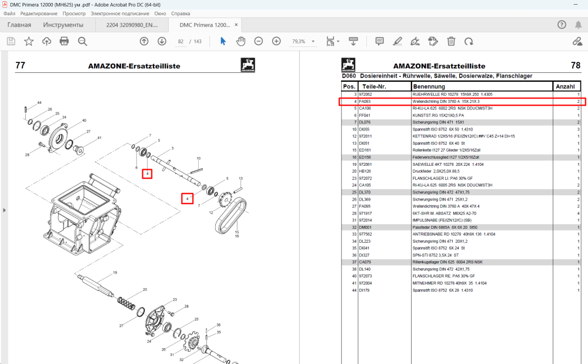Expand the left navigation pane arrow
Screen dimensions: 588x364
click(x=4, y=210)
